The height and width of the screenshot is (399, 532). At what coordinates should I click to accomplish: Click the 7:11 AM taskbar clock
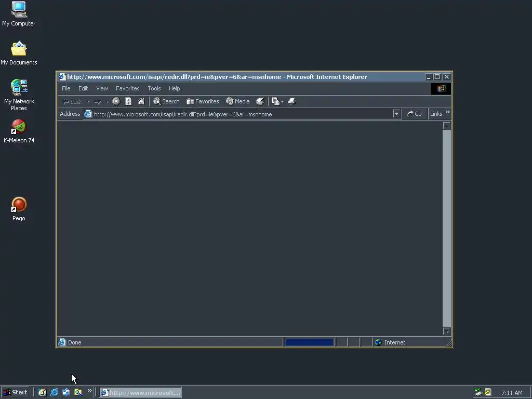pos(512,393)
